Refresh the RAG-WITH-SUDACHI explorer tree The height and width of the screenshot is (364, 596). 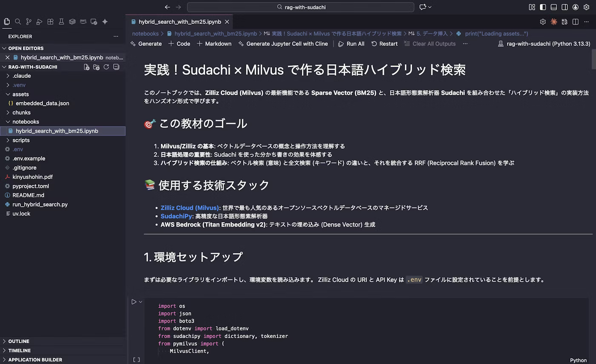[x=106, y=67]
